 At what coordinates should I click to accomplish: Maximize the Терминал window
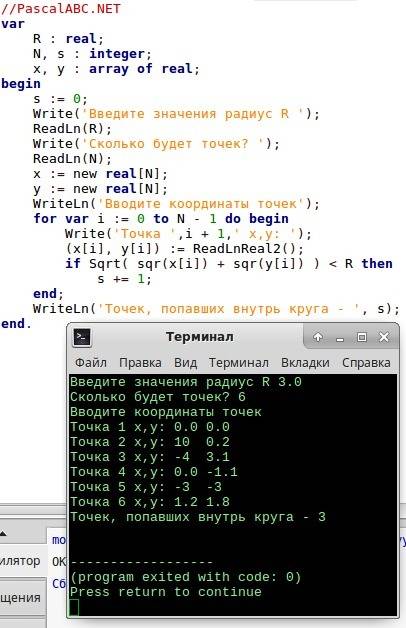[362, 337]
